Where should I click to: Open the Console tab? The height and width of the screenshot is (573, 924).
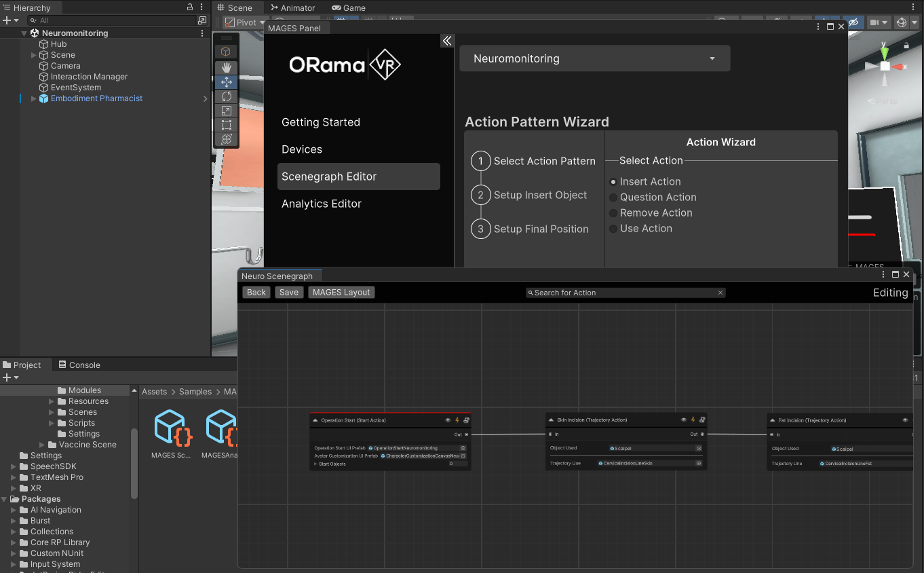point(78,365)
